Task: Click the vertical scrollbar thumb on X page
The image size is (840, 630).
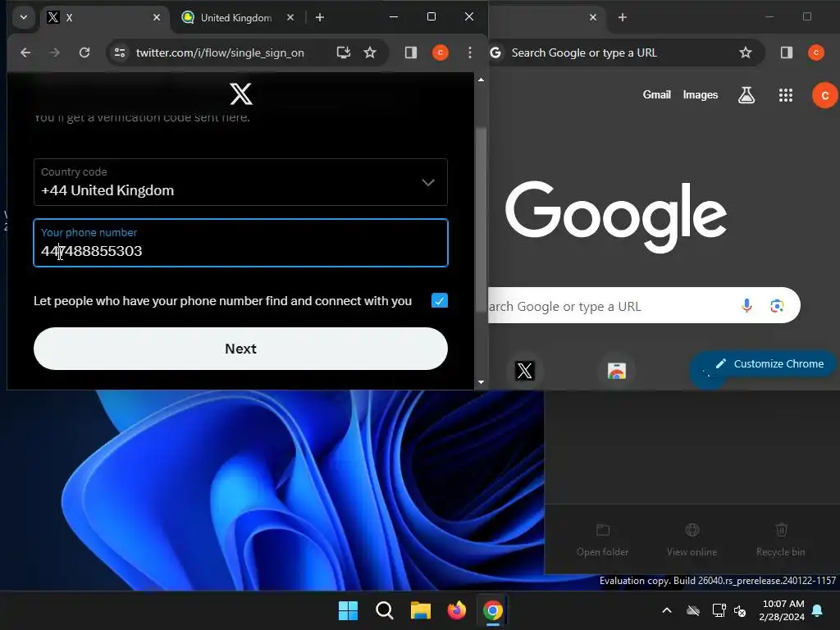Action: pos(481,220)
